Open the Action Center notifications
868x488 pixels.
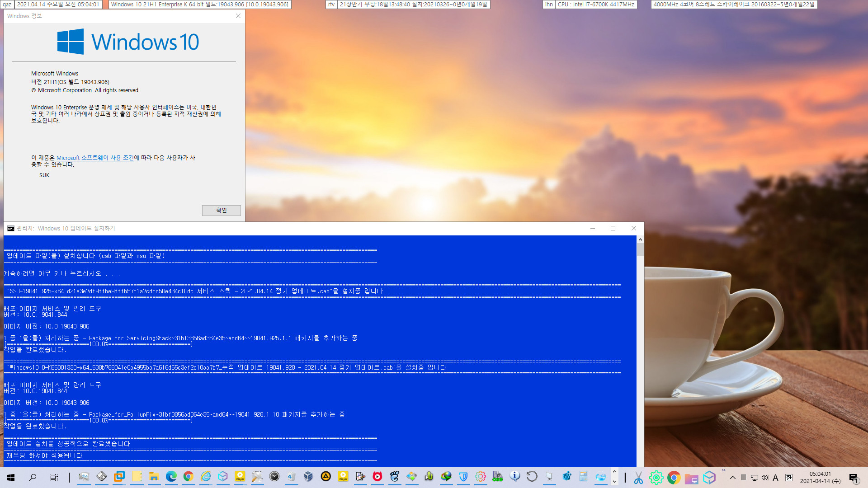(x=854, y=478)
